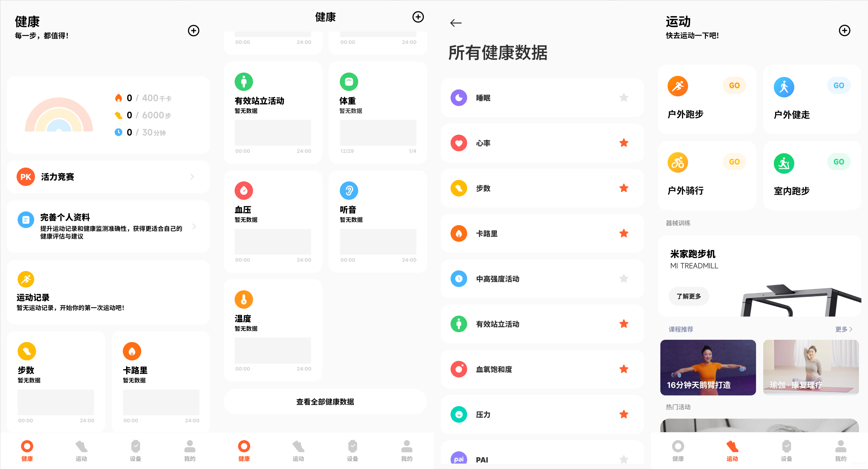
Task: Tap the 户外骑行 cycling icon
Action: tap(678, 162)
